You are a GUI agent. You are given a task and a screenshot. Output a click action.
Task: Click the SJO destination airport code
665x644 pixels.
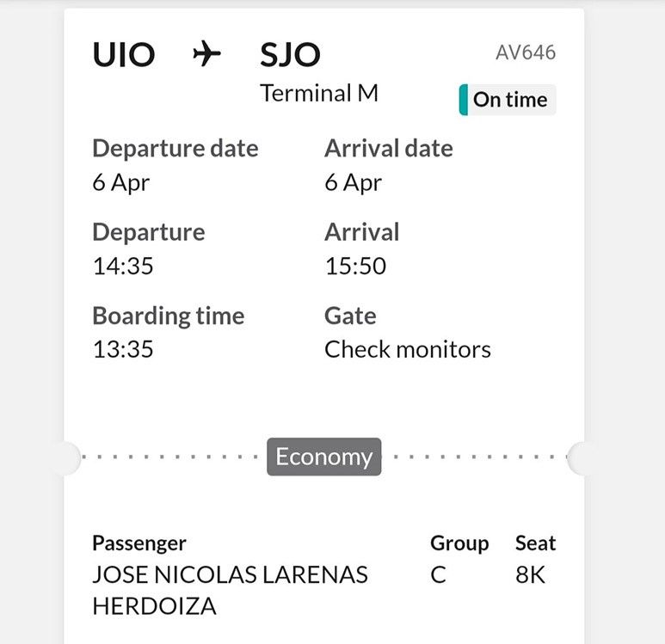coord(290,55)
